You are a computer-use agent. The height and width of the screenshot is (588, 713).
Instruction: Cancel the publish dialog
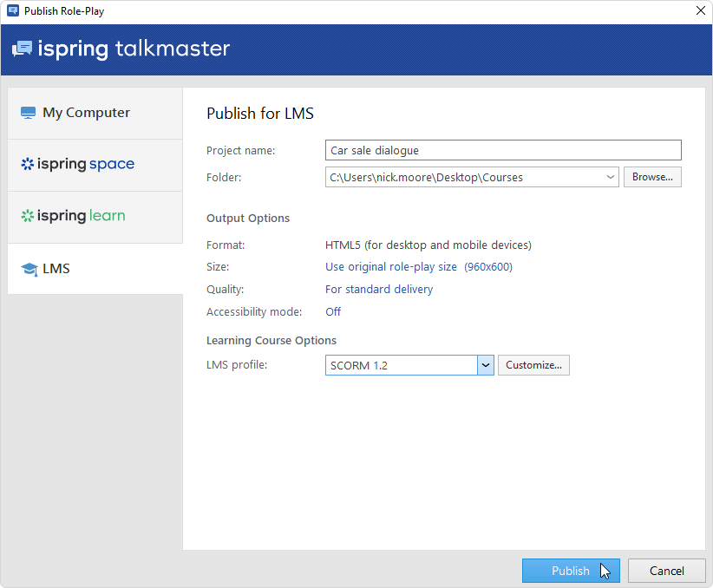coord(666,571)
